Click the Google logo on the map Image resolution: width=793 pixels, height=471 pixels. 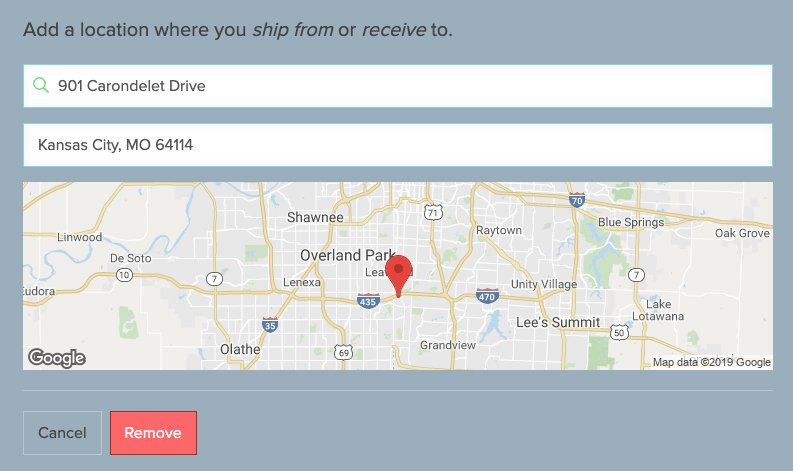point(57,358)
